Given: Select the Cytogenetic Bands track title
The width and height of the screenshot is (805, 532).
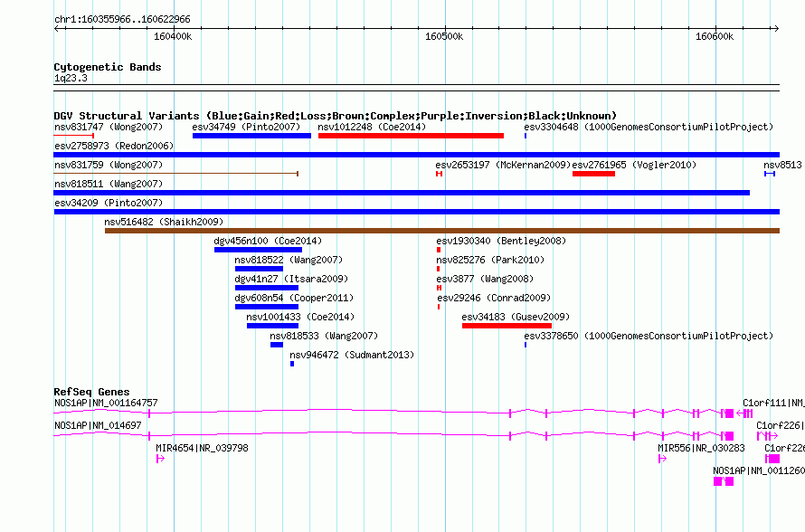Looking at the screenshot, I should tap(108, 67).
